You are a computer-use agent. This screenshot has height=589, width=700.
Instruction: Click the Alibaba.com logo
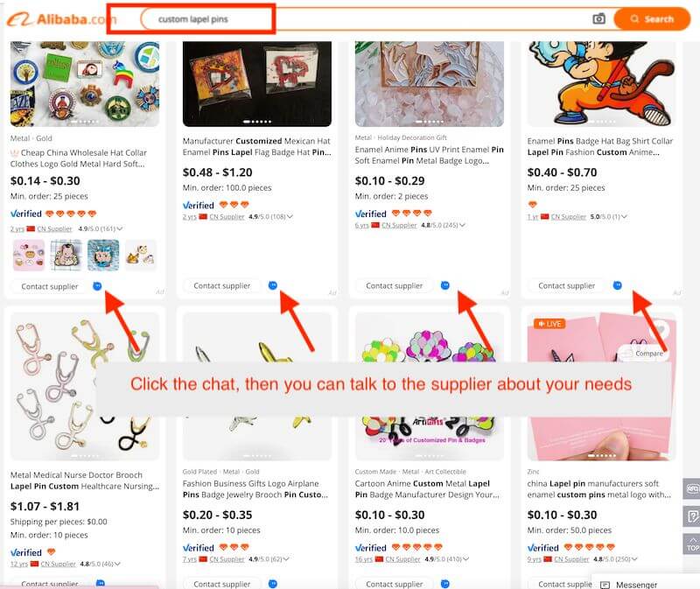pyautogui.click(x=61, y=19)
